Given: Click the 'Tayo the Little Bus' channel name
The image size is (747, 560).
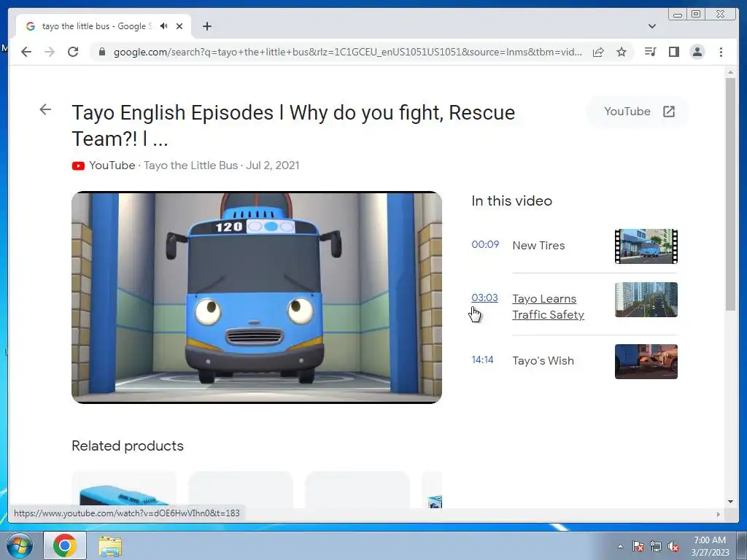Looking at the screenshot, I should 190,166.
